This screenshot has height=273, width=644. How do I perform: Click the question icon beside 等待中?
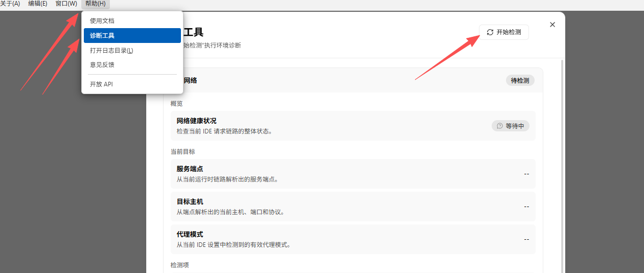[x=500, y=126]
